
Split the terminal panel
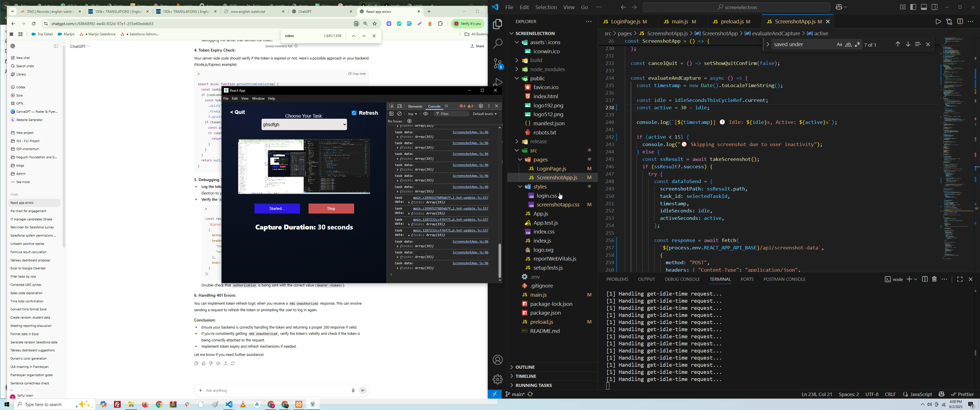coord(925,279)
